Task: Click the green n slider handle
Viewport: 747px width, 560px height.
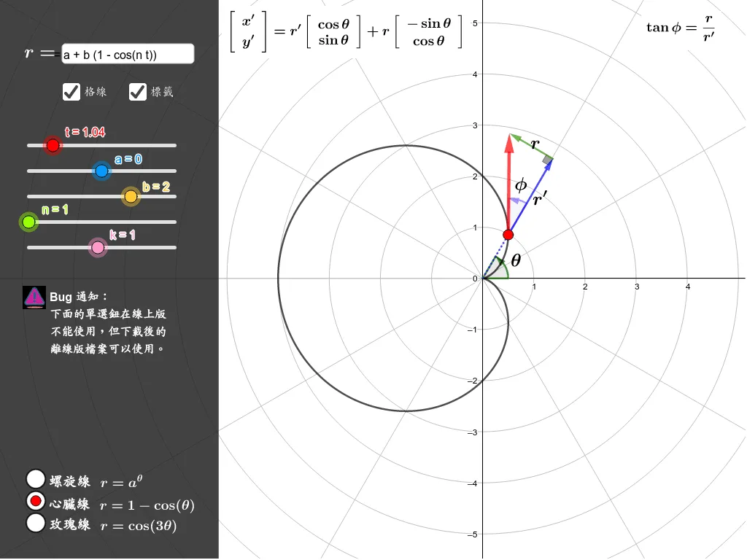Action: (x=28, y=222)
